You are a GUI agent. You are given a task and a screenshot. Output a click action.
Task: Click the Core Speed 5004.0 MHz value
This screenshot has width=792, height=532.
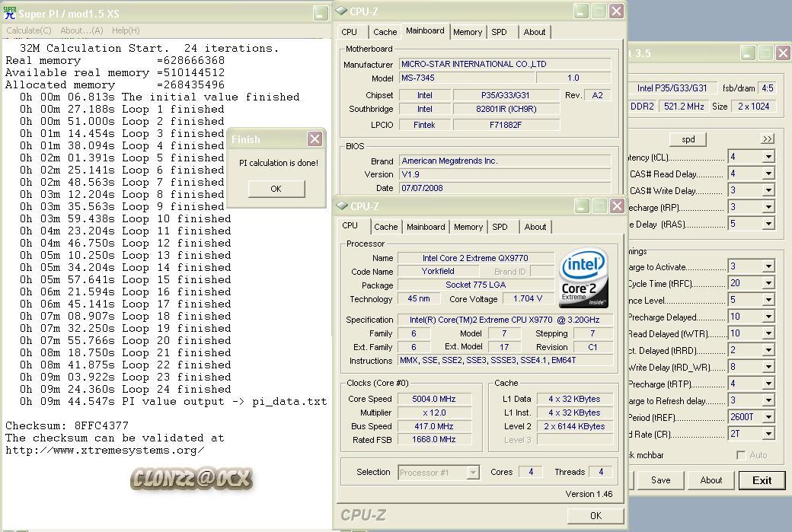click(x=434, y=399)
